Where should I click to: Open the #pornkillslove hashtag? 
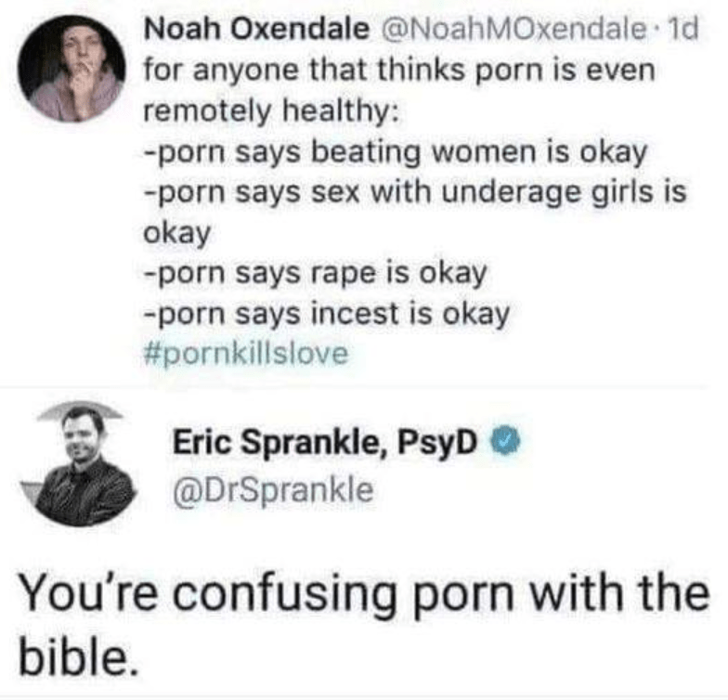(x=246, y=355)
